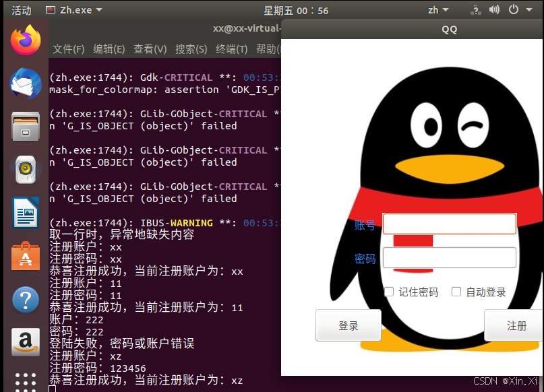544x392 pixels.
Task: Click terminal line 取一行时，异常地缺失内容
Action: 122,234
